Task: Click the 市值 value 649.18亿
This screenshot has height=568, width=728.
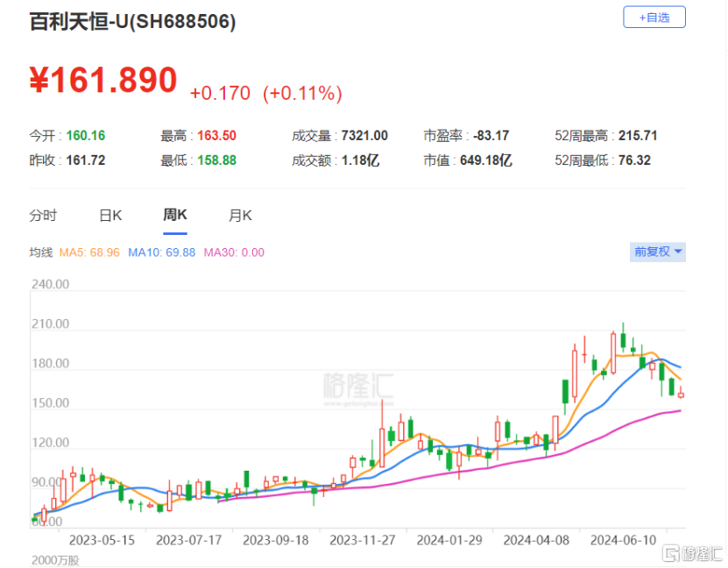Action: 485,160
